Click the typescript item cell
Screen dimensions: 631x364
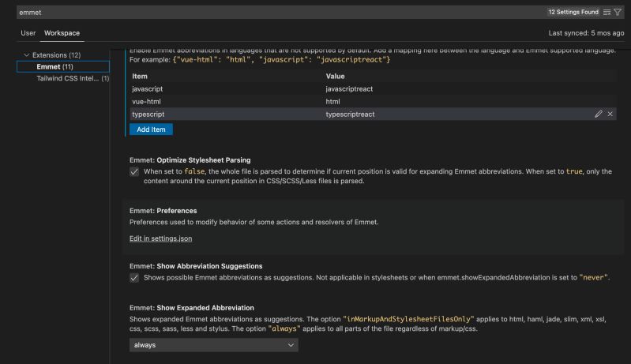coord(148,114)
